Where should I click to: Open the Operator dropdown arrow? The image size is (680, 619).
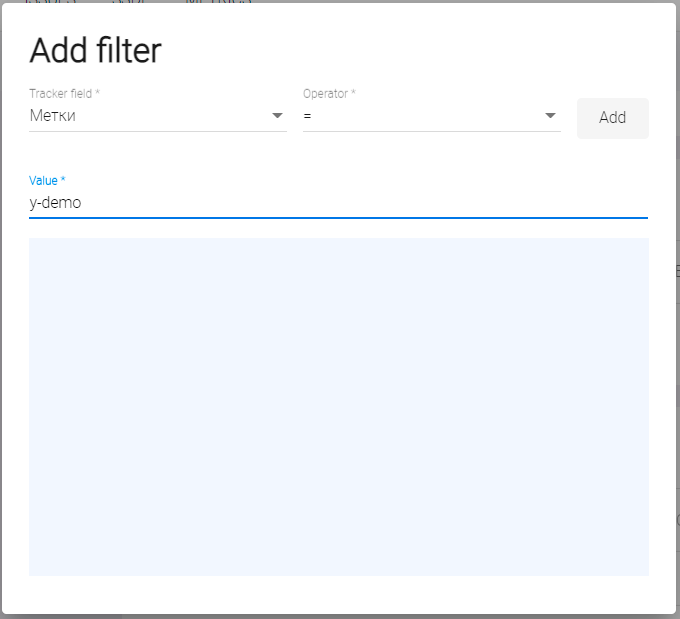(550, 116)
